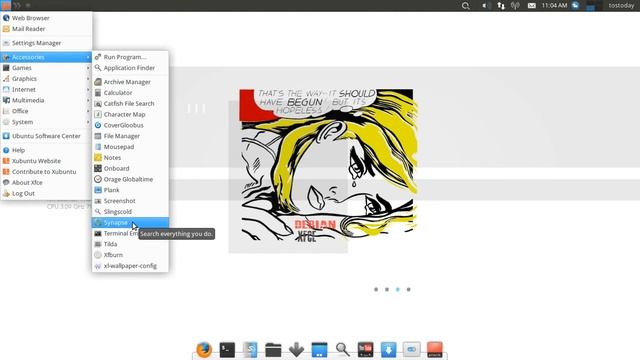The height and width of the screenshot is (360, 640).
Task: Open the Xubuntu Website entry
Action: (x=46, y=161)
